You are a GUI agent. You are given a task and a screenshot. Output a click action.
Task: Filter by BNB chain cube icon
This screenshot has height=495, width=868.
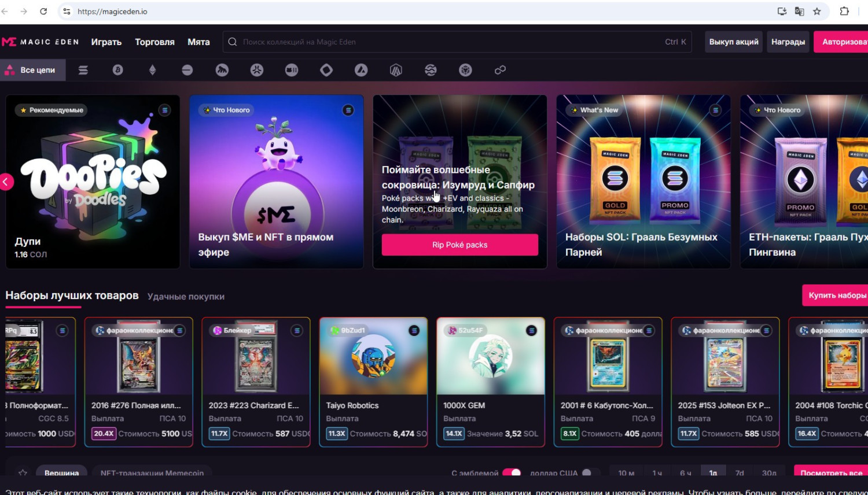465,70
